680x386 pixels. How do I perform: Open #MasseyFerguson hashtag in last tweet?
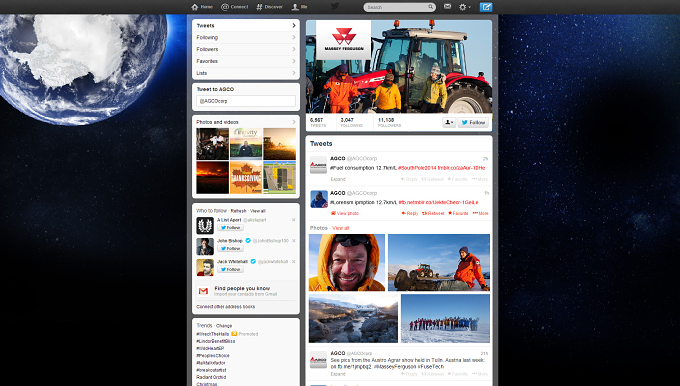pyautogui.click(x=394, y=367)
